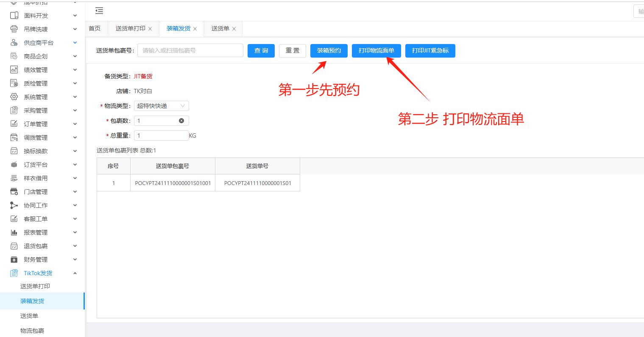644x337 pixels.
Task: Click the 门店管理 store icon
Action: [x=14, y=192]
